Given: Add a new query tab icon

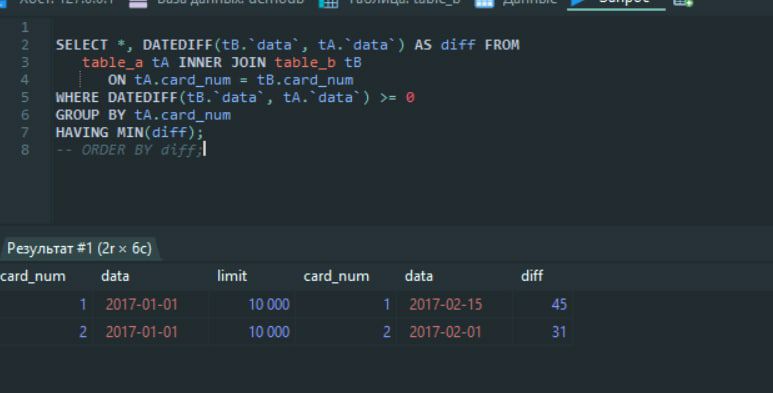Looking at the screenshot, I should coord(683,2).
